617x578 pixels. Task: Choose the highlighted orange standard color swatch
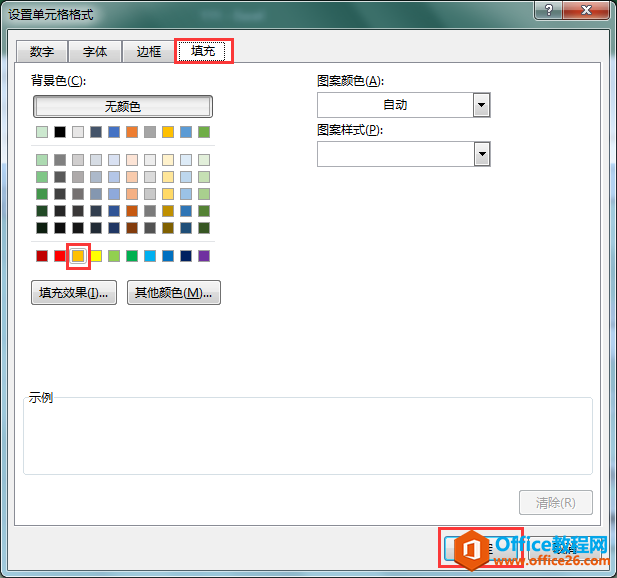tap(78, 256)
